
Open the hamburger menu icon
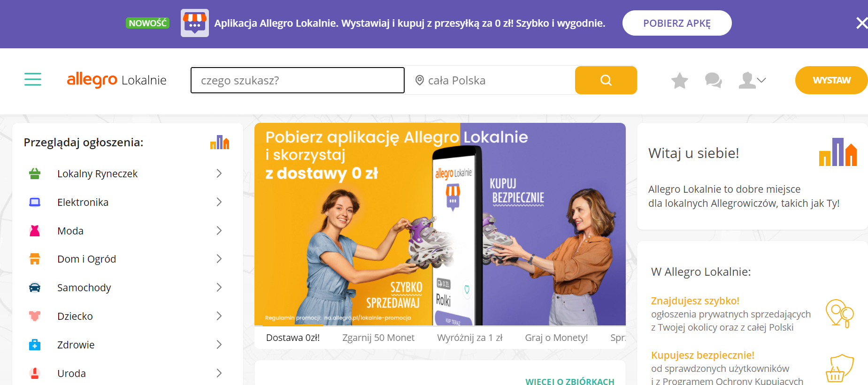[x=33, y=80]
